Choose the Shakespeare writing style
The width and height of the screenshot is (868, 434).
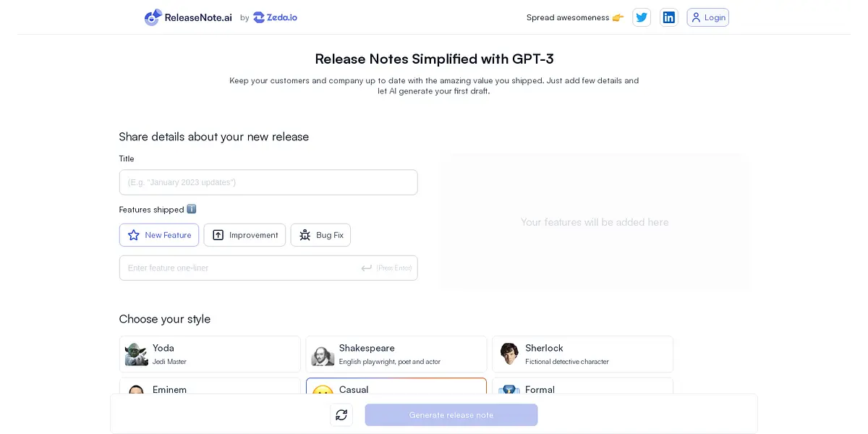pyautogui.click(x=396, y=354)
